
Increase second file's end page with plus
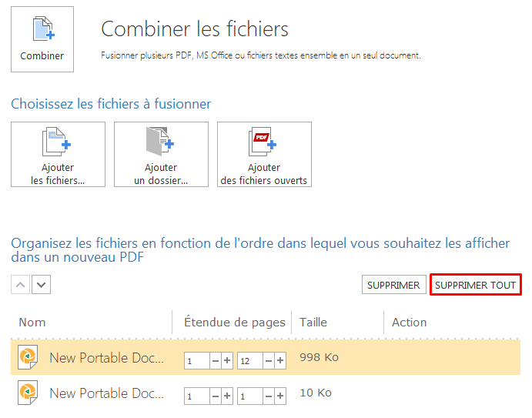280,396
